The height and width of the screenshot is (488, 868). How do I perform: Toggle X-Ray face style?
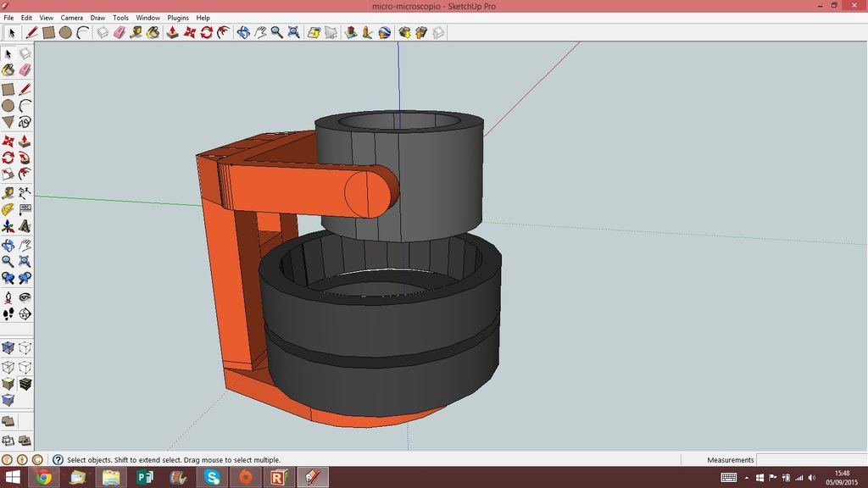tap(8, 347)
